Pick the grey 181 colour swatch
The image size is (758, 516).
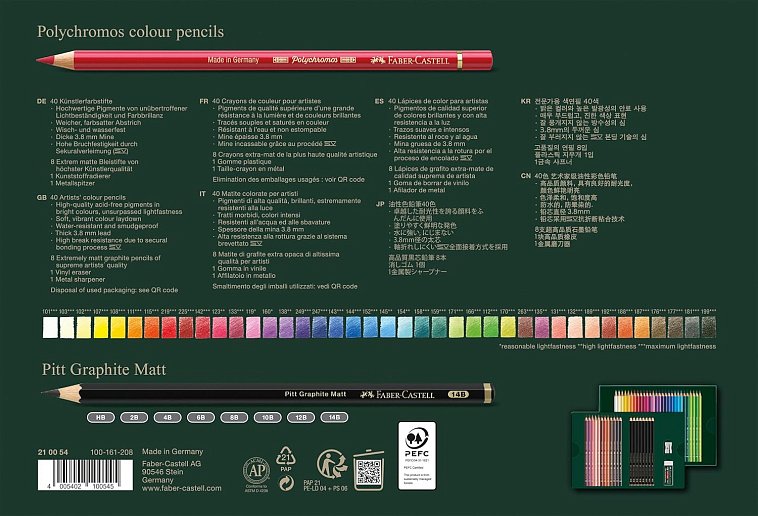point(692,327)
